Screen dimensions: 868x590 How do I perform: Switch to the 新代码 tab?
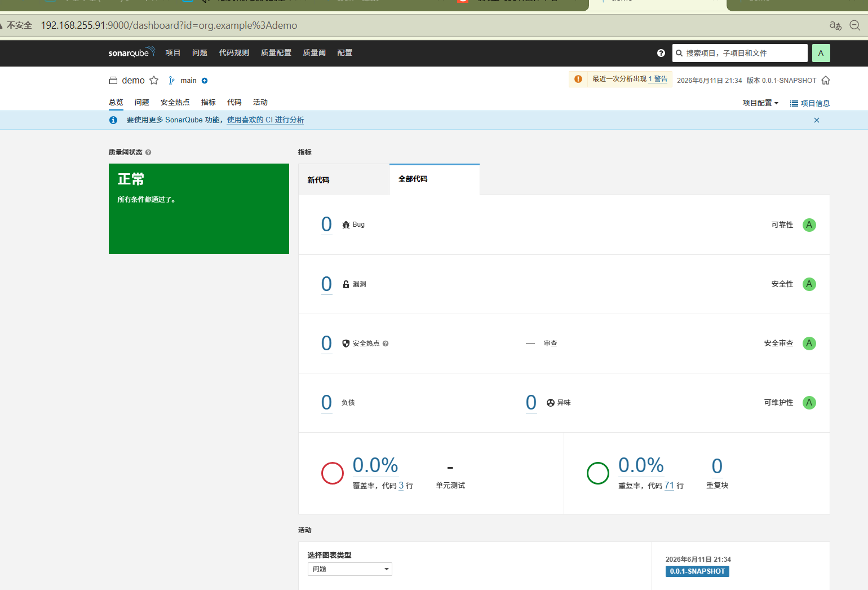coord(344,180)
